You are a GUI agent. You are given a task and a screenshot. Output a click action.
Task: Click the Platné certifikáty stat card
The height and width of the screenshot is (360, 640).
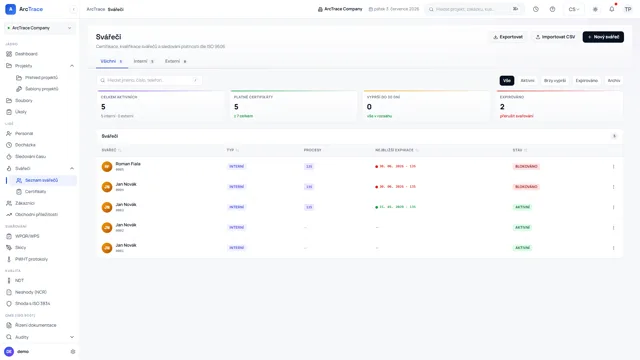(294, 106)
